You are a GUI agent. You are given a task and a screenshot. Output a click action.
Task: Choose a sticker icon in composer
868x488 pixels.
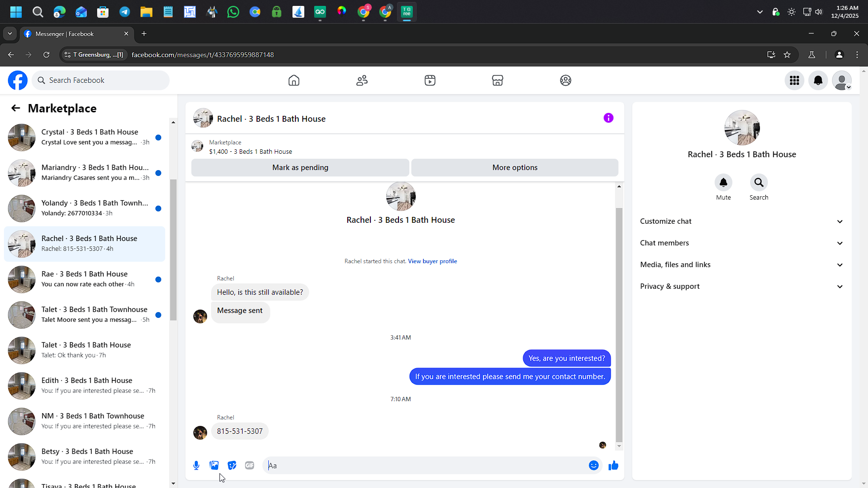tap(232, 465)
